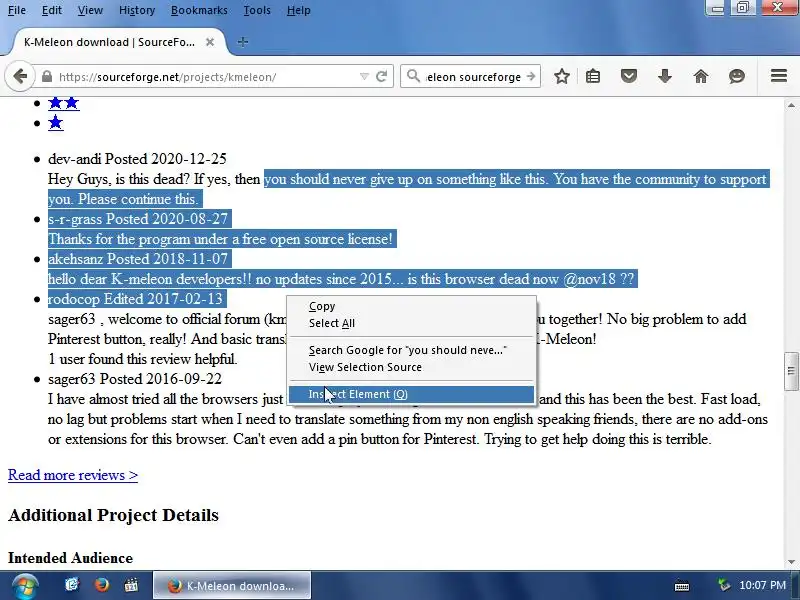Bookmark this page with star icon
Image resolution: width=800 pixels, height=600 pixels.
tap(562, 77)
